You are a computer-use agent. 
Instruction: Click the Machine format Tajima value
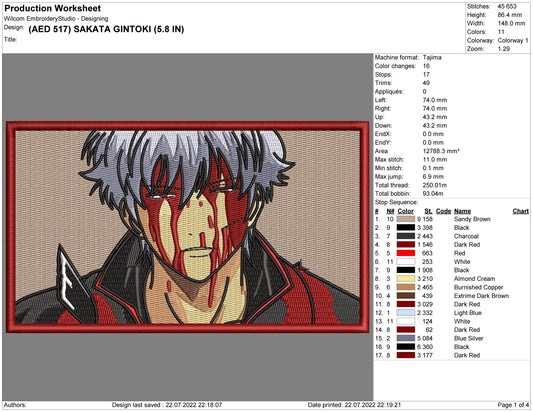pyautogui.click(x=432, y=57)
